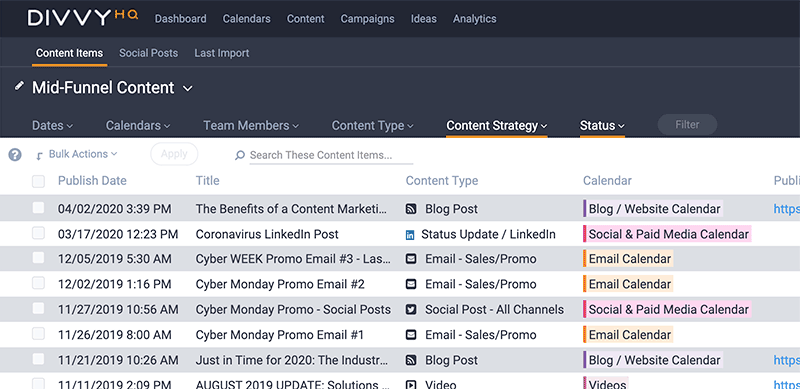Open 'Just in Time for 2020: The Industr…' title

point(292,360)
